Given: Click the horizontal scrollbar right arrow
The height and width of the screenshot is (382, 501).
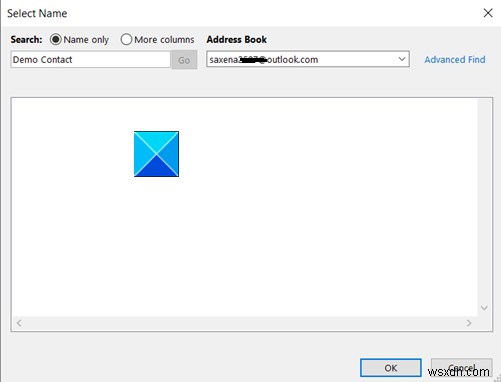Looking at the screenshot, I should (x=469, y=323).
